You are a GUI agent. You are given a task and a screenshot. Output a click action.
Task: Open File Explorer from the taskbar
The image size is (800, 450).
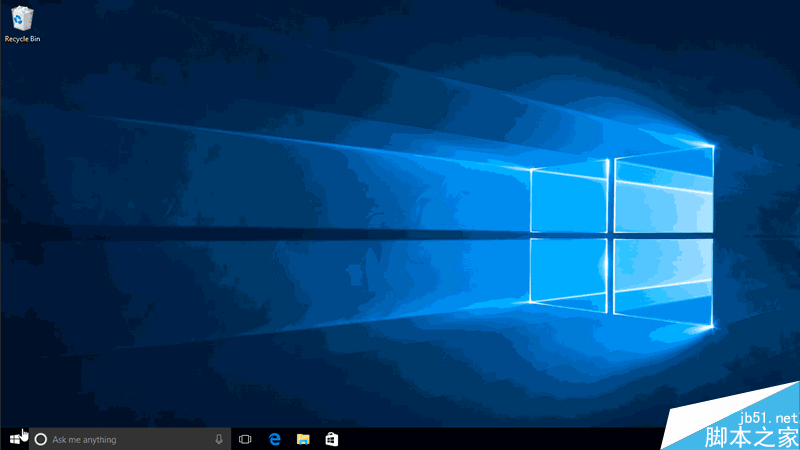pyautogui.click(x=303, y=439)
